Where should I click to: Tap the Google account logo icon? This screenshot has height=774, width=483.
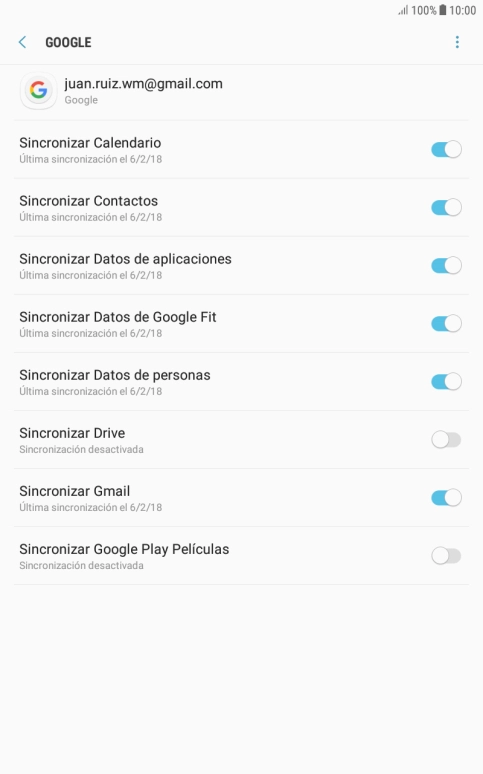tap(39, 91)
